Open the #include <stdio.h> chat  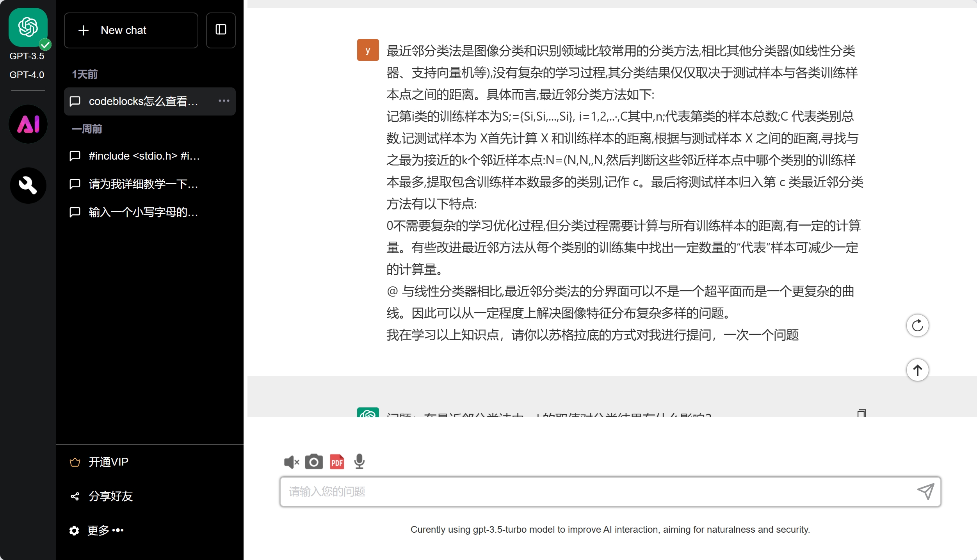[x=144, y=156]
